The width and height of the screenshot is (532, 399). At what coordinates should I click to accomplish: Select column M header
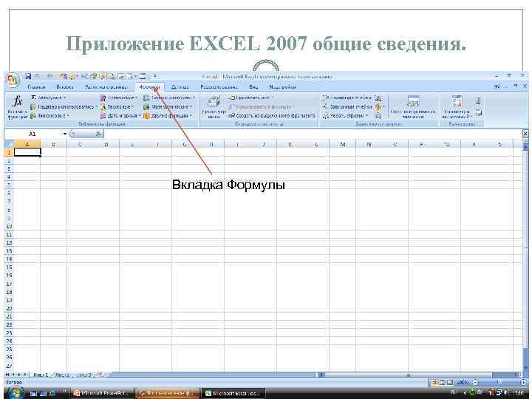[343, 145]
